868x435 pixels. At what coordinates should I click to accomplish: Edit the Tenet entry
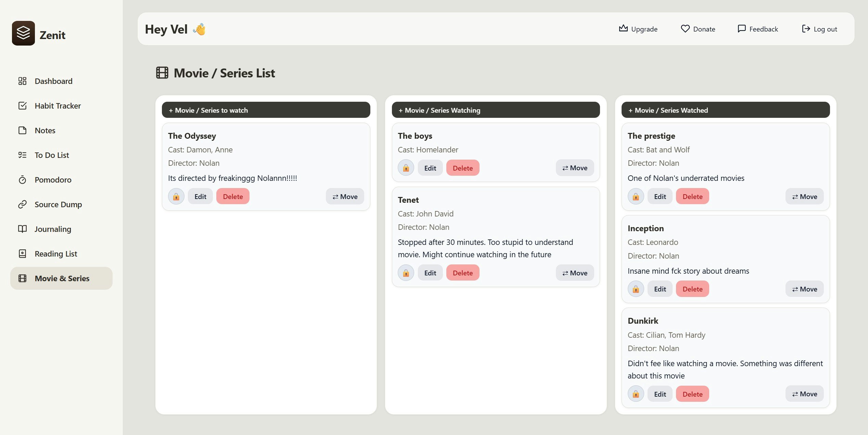point(430,273)
